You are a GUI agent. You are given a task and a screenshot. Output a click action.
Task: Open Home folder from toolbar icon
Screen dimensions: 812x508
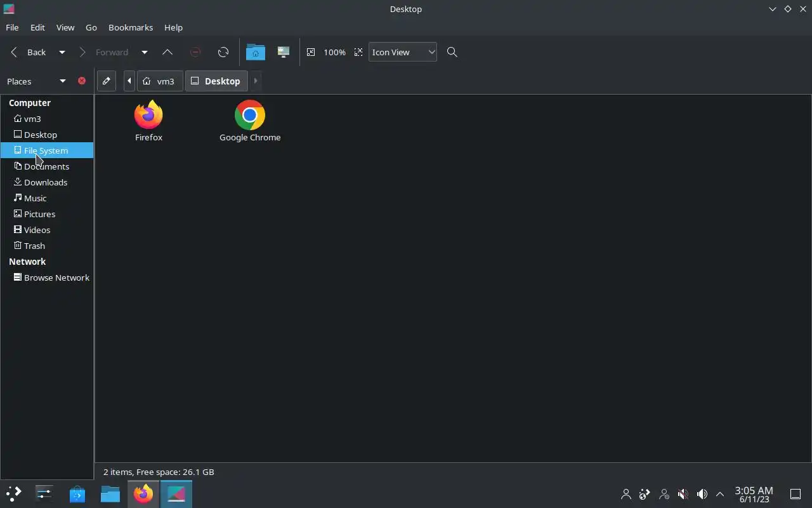pyautogui.click(x=256, y=52)
